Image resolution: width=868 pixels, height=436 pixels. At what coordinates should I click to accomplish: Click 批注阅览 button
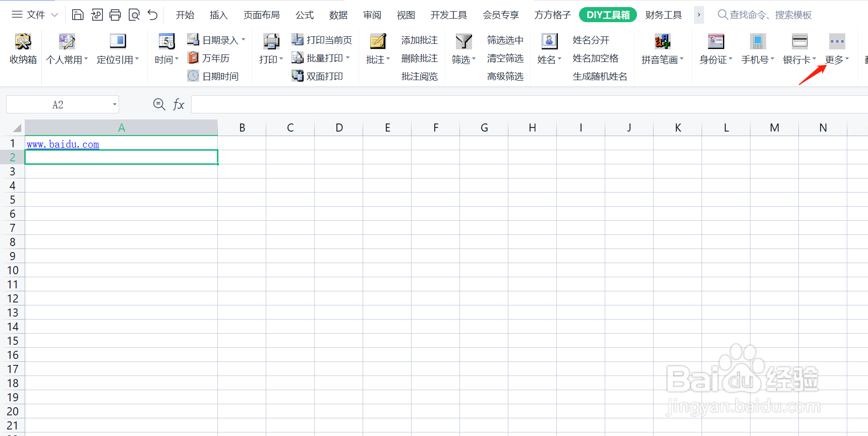point(419,76)
